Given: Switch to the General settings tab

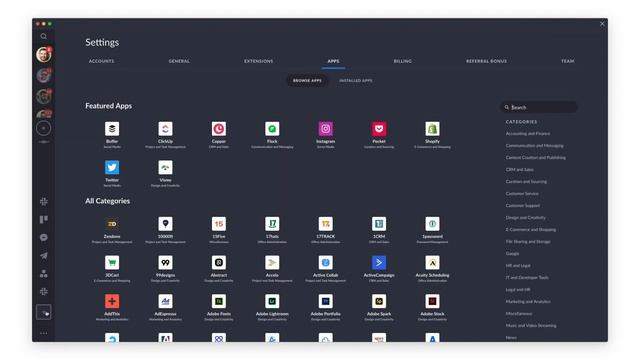Looking at the screenshot, I should pos(179,61).
